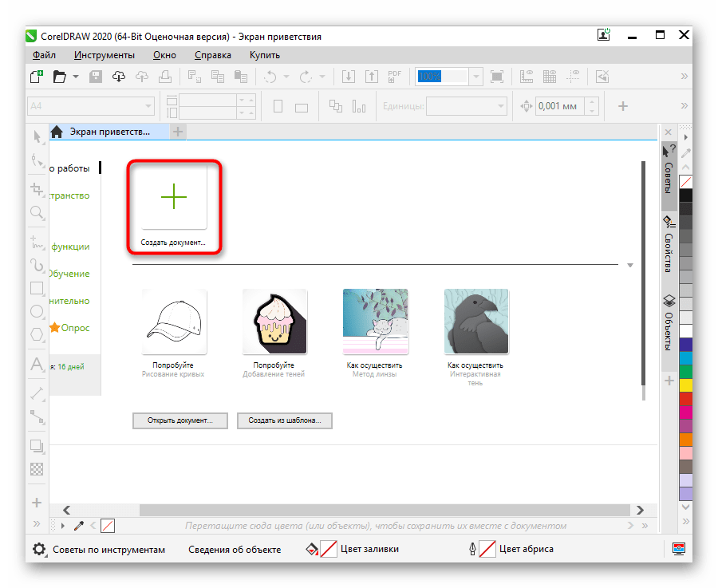
Task: Click the Создать документ thumbnail
Action: pyautogui.click(x=174, y=197)
